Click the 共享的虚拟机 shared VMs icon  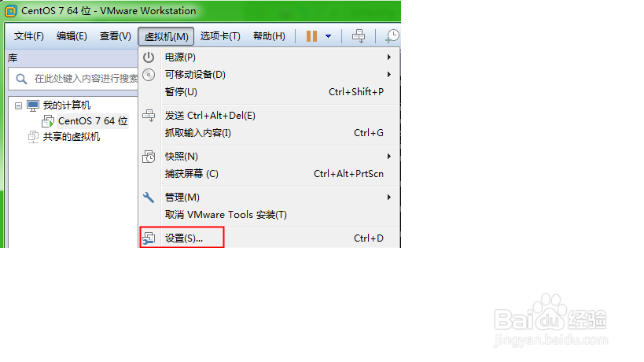coord(33,137)
